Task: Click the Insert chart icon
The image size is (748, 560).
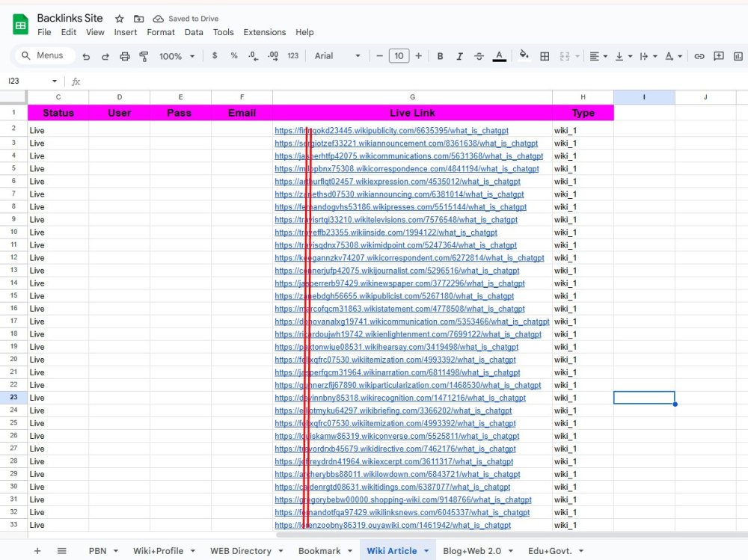Action: (x=738, y=56)
